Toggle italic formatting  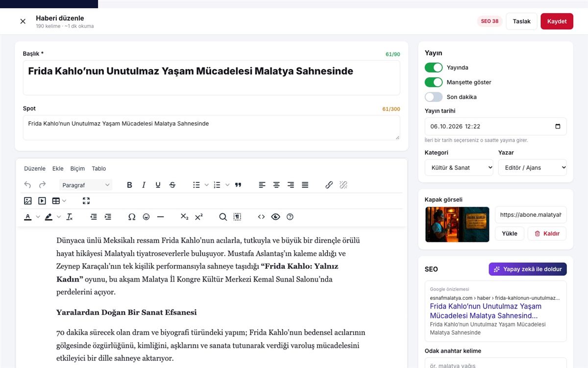coord(144,185)
